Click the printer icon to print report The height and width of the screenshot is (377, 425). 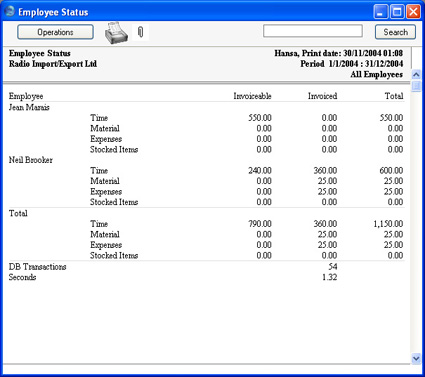[116, 33]
